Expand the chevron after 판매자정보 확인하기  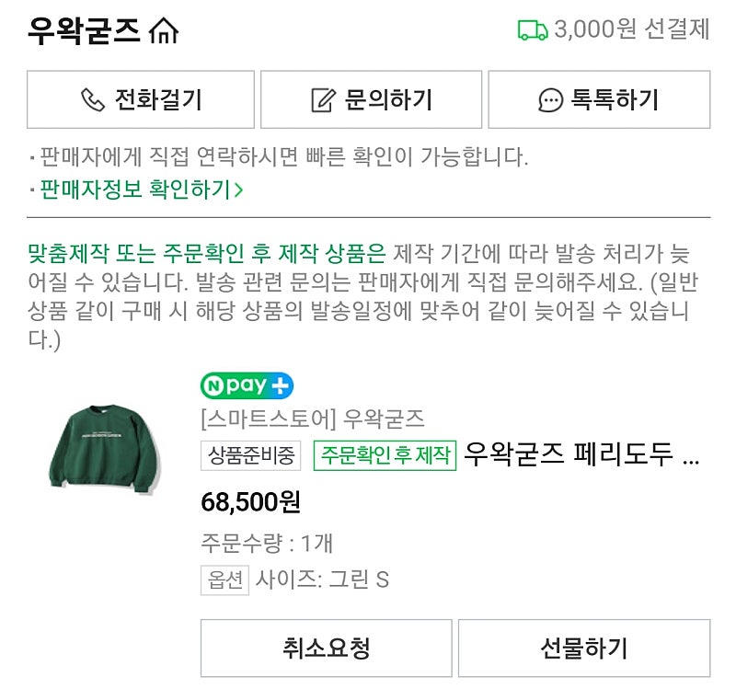tap(239, 190)
